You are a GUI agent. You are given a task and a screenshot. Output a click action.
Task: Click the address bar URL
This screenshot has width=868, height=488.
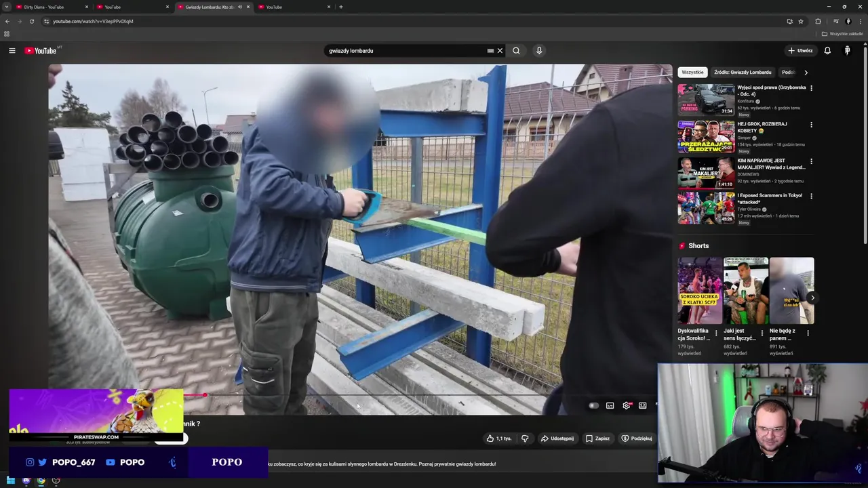click(93, 21)
